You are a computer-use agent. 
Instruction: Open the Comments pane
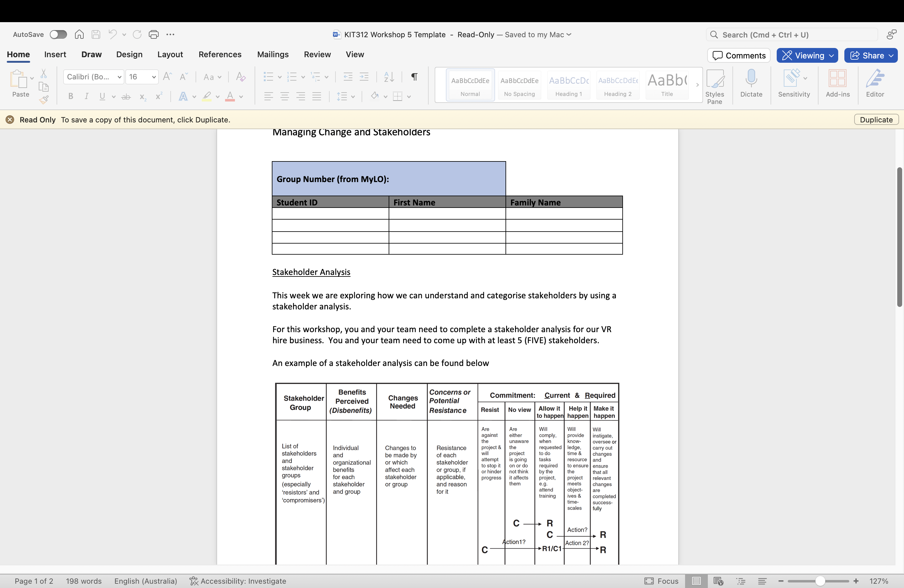739,55
